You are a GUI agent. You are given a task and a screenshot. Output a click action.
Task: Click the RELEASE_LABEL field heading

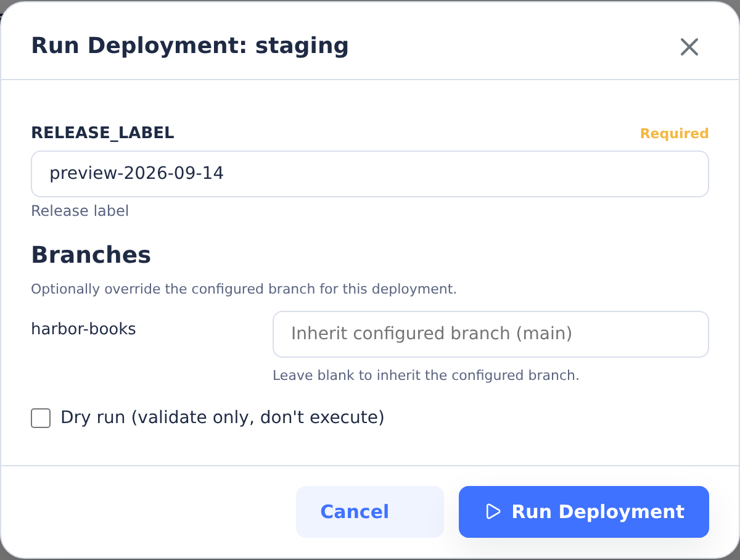pyautogui.click(x=103, y=133)
